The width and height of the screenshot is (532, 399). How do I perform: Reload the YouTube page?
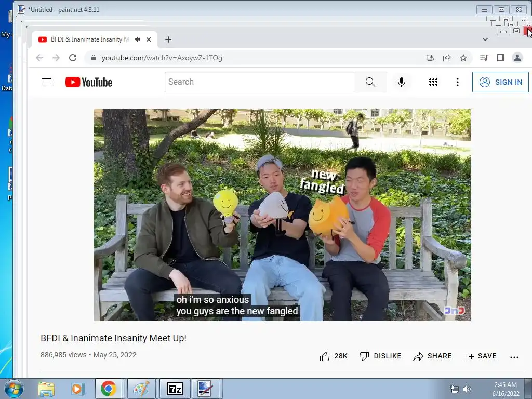pyautogui.click(x=73, y=58)
